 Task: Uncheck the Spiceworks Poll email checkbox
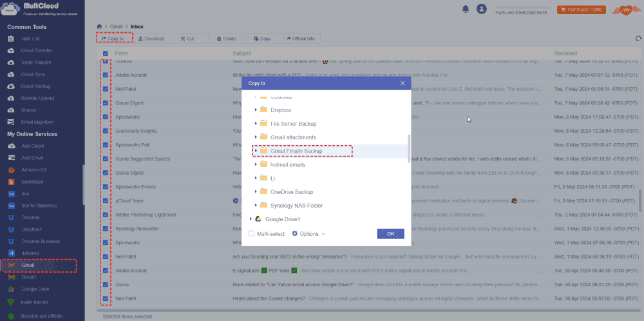106,144
